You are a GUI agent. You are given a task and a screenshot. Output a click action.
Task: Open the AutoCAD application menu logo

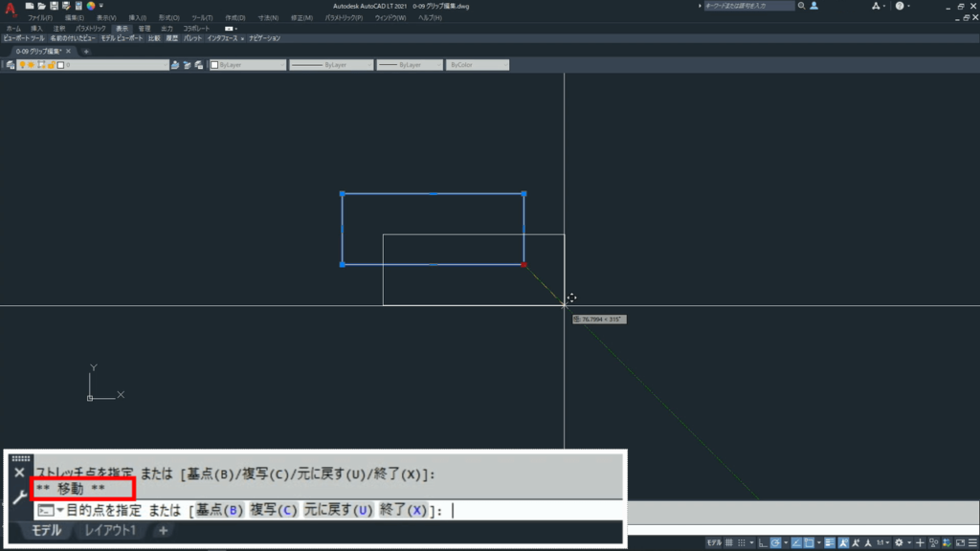coord(10,8)
